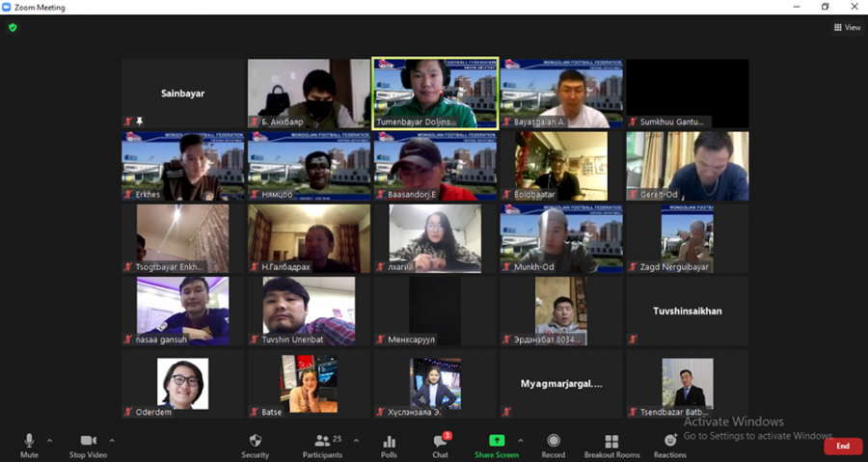Image resolution: width=868 pixels, height=462 pixels.
Task: Select Tsendbazar Batb's profile tile
Action: 688,384
